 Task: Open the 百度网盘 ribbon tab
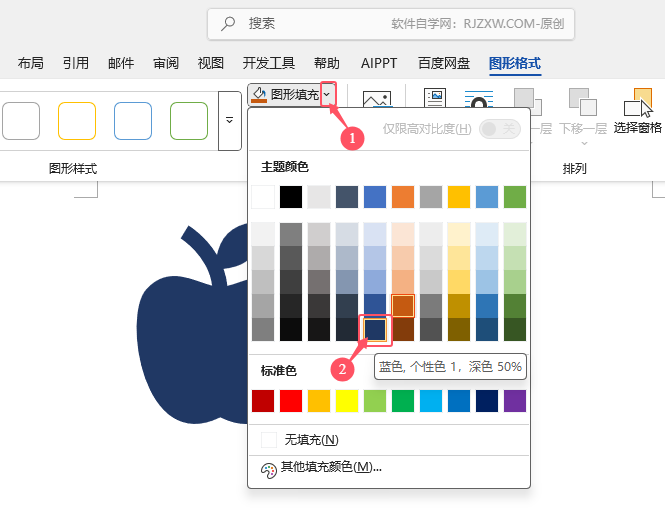(444, 63)
